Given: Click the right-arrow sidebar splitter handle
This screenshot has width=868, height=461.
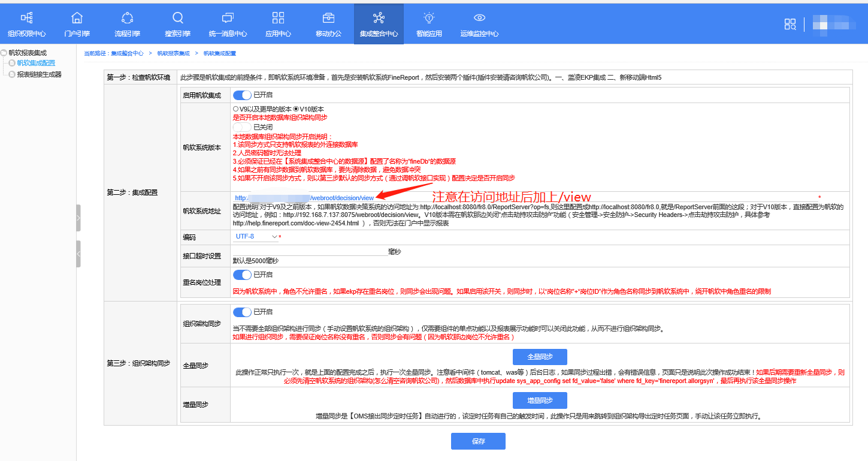Looking at the screenshot, I should point(78,218).
